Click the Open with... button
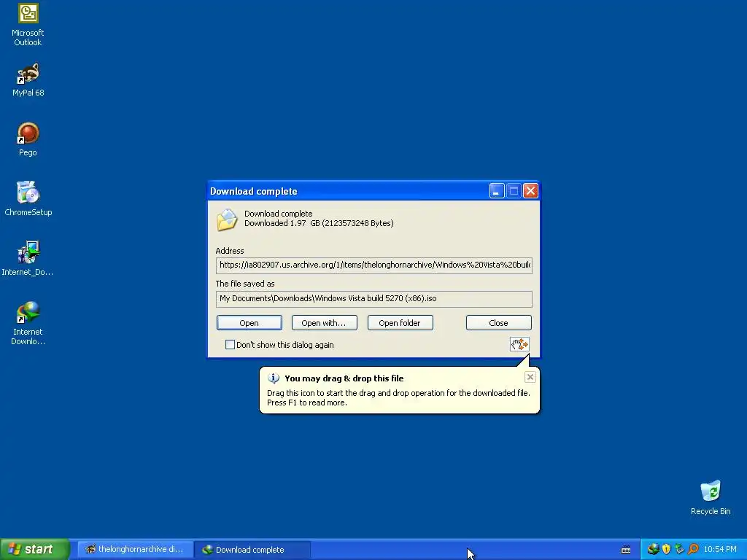The image size is (747, 560). pos(324,323)
